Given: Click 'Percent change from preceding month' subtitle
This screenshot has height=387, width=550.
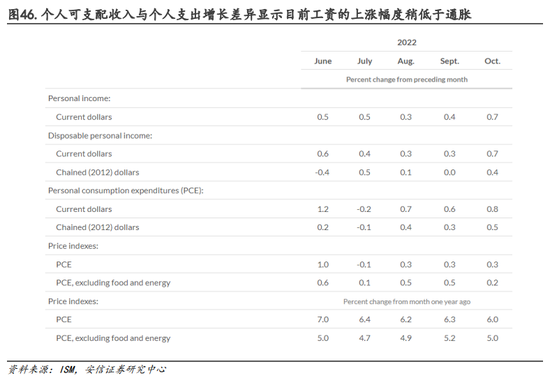Looking at the screenshot, I should pos(407,80).
